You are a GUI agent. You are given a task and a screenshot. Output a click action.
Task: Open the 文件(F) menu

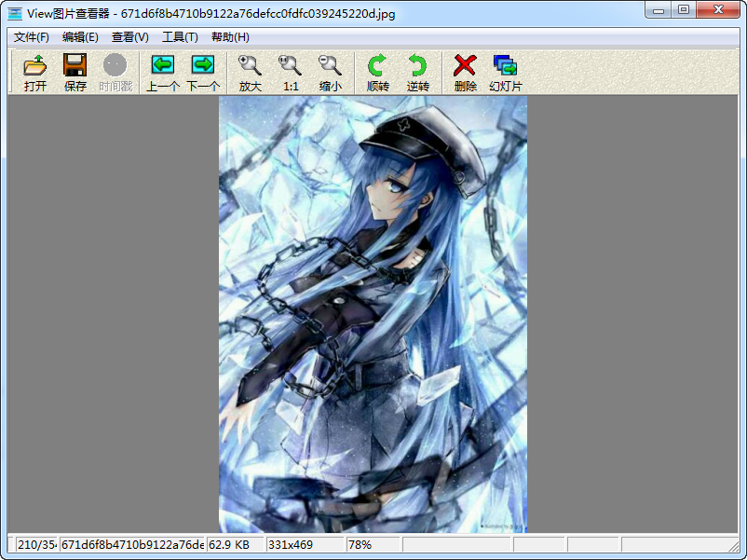pyautogui.click(x=32, y=37)
